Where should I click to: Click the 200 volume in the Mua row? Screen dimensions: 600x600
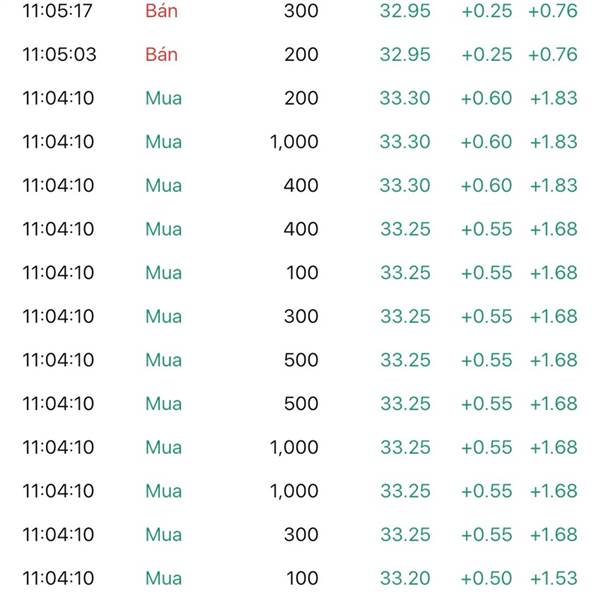coord(301,98)
